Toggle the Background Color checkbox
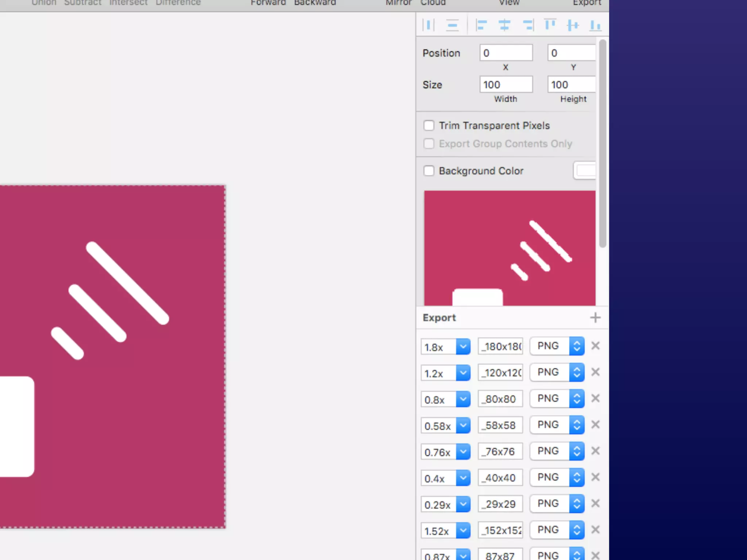Image resolution: width=747 pixels, height=560 pixels. tap(429, 171)
